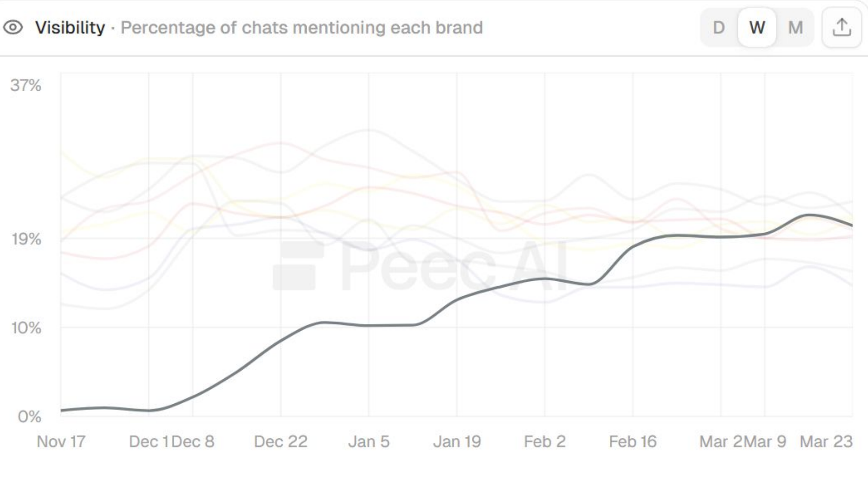Viewport: 868px width, 479px height.
Task: Click the 37% y-axis label
Action: click(x=26, y=85)
